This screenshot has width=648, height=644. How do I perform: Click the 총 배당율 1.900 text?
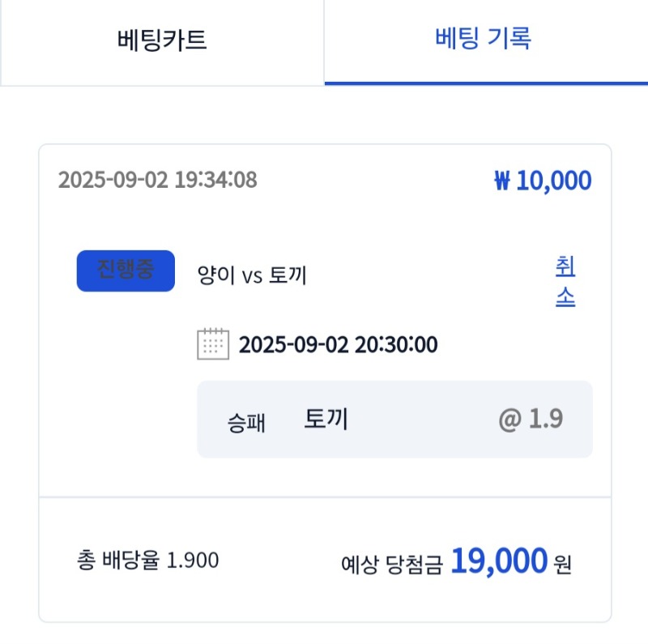(147, 560)
